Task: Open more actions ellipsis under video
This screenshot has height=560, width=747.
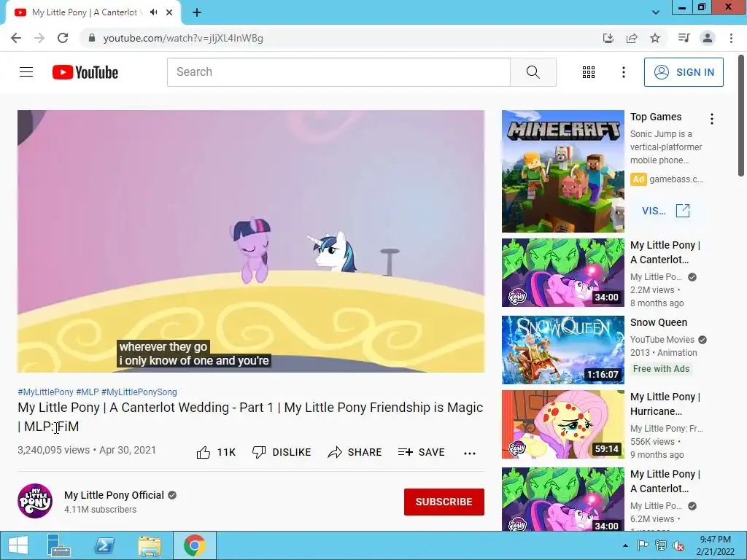Action: 470,453
